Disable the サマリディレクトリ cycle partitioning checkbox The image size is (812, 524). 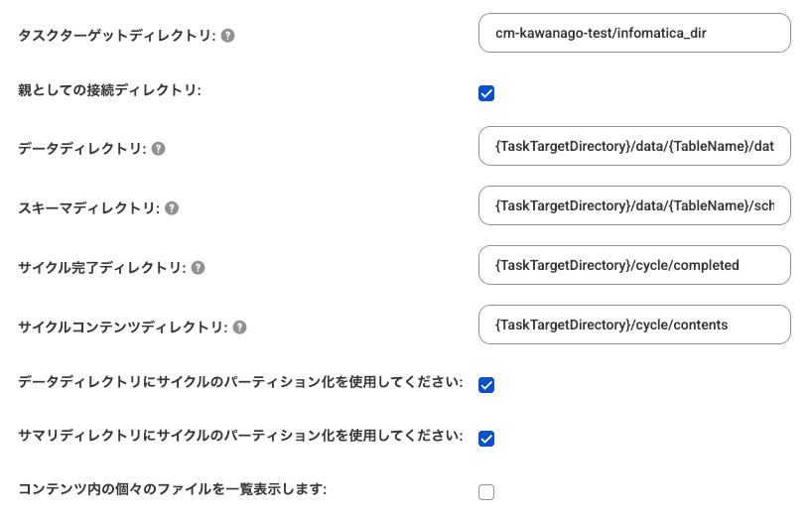pyautogui.click(x=486, y=439)
